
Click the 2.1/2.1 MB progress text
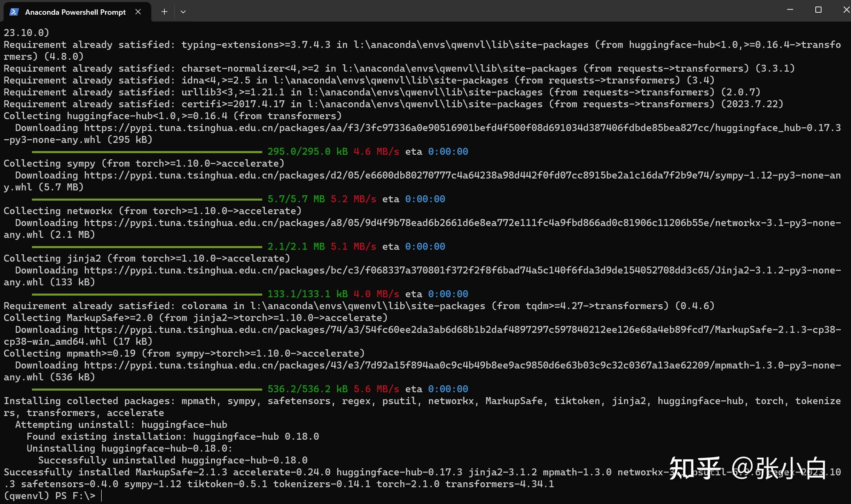296,247
